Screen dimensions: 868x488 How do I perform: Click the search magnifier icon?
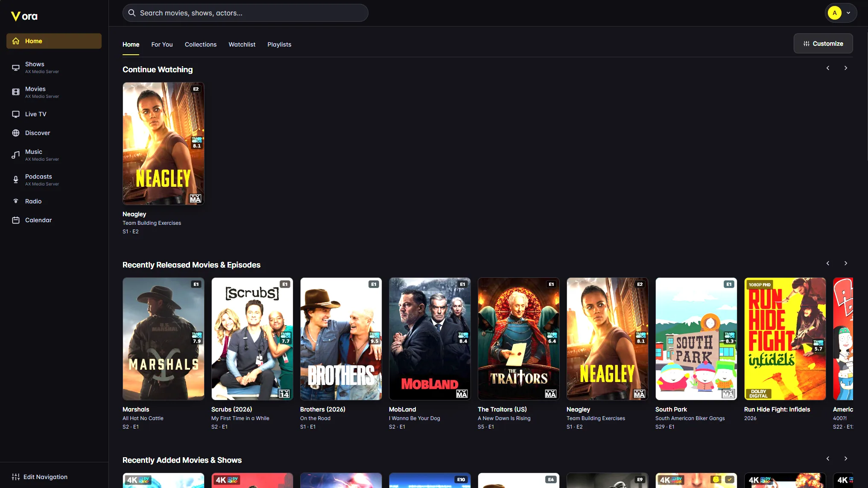[132, 13]
